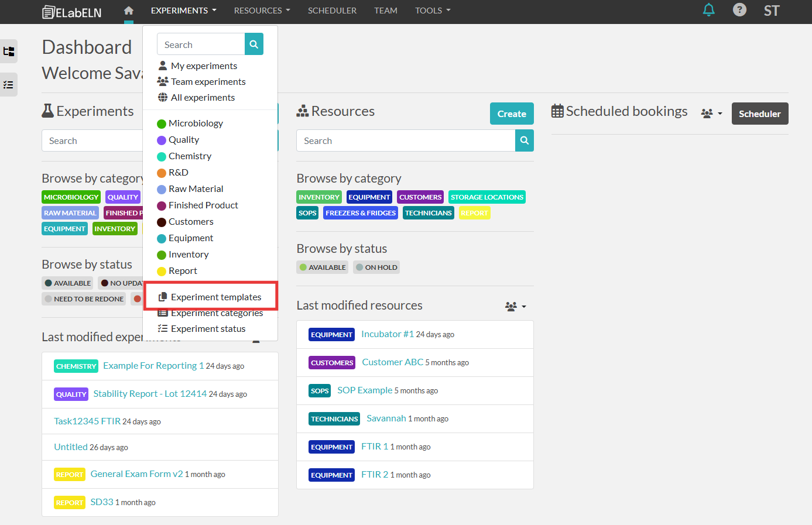Select Experiment templates menu entry
The image size is (812, 525).
tap(215, 297)
